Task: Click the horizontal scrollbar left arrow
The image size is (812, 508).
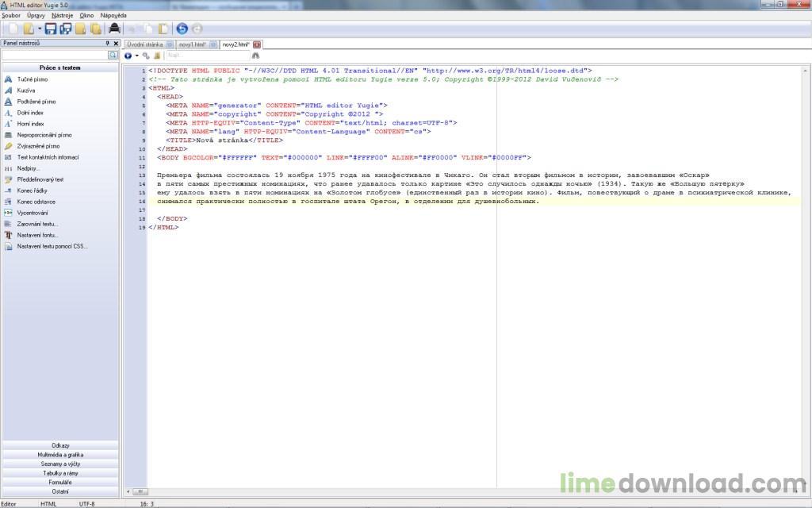Action: coord(128,491)
